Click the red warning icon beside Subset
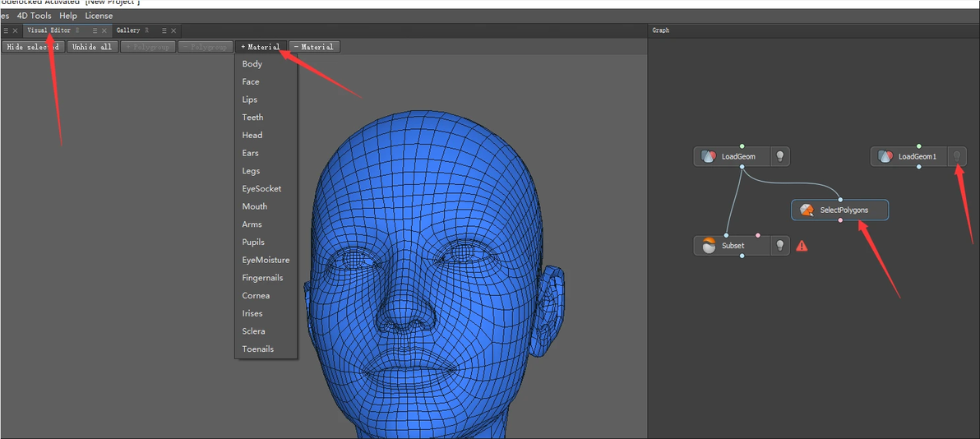980x439 pixels. click(802, 246)
